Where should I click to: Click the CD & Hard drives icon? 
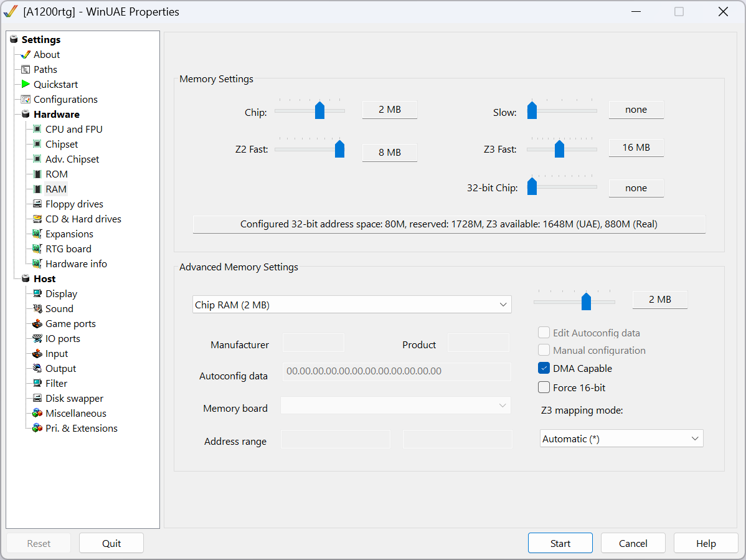37,219
